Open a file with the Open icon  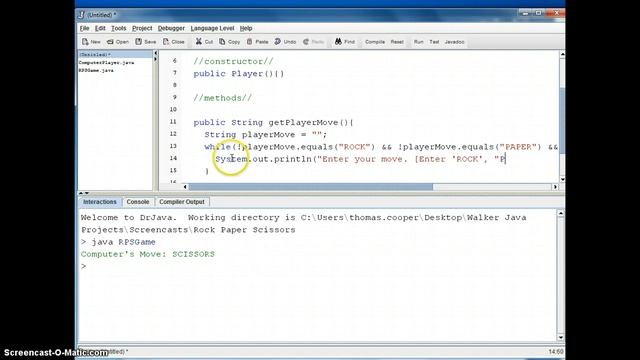tap(110, 42)
